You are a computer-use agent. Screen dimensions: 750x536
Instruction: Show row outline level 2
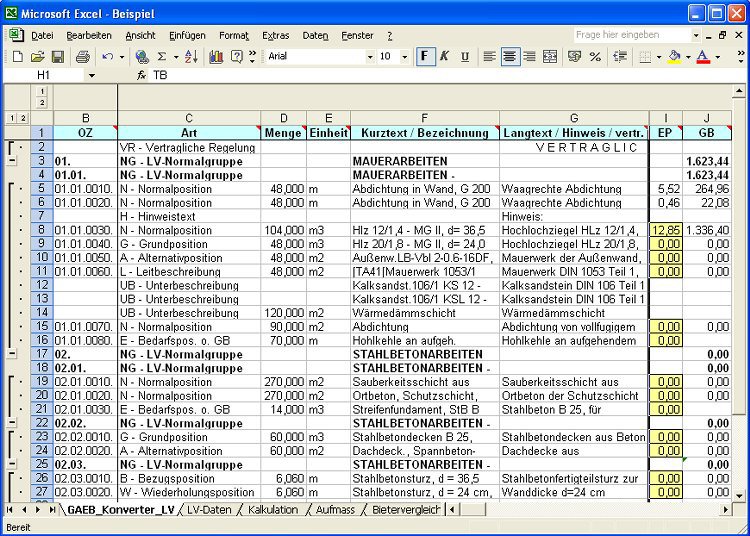coord(23,118)
